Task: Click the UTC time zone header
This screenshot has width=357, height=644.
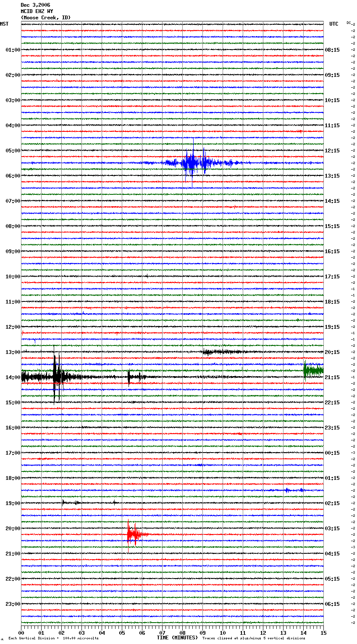Action: (334, 24)
